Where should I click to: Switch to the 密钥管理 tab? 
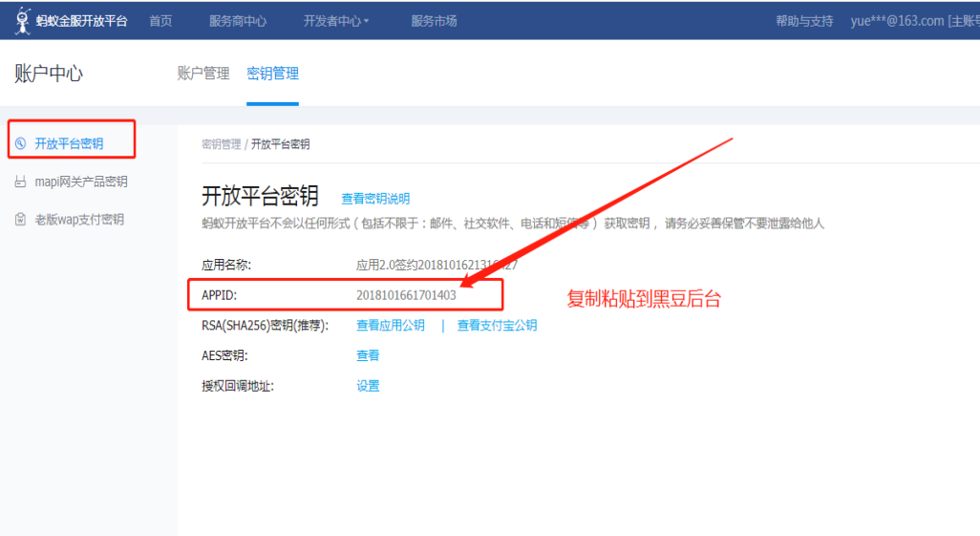tap(272, 74)
